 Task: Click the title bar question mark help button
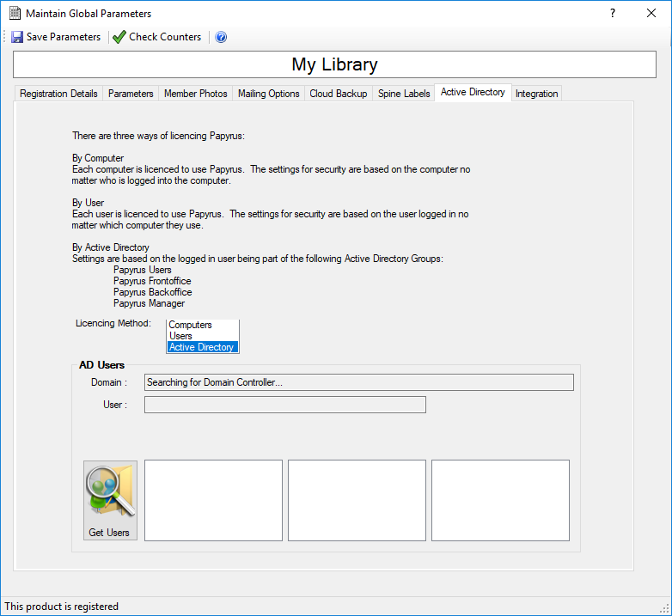pyautogui.click(x=613, y=13)
